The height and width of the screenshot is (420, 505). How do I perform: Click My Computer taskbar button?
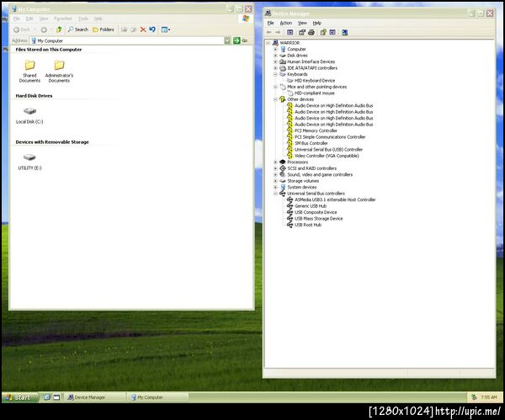coord(157,397)
